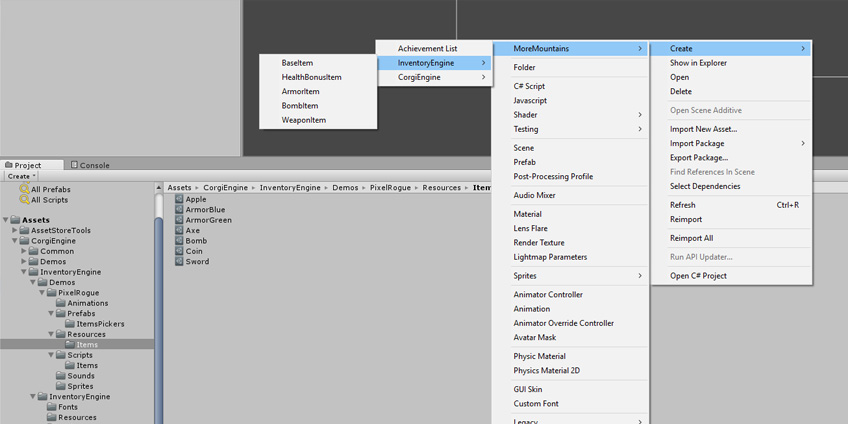The image size is (848, 424).
Task: Click the ArmorGreen asset icon
Action: [x=180, y=220]
